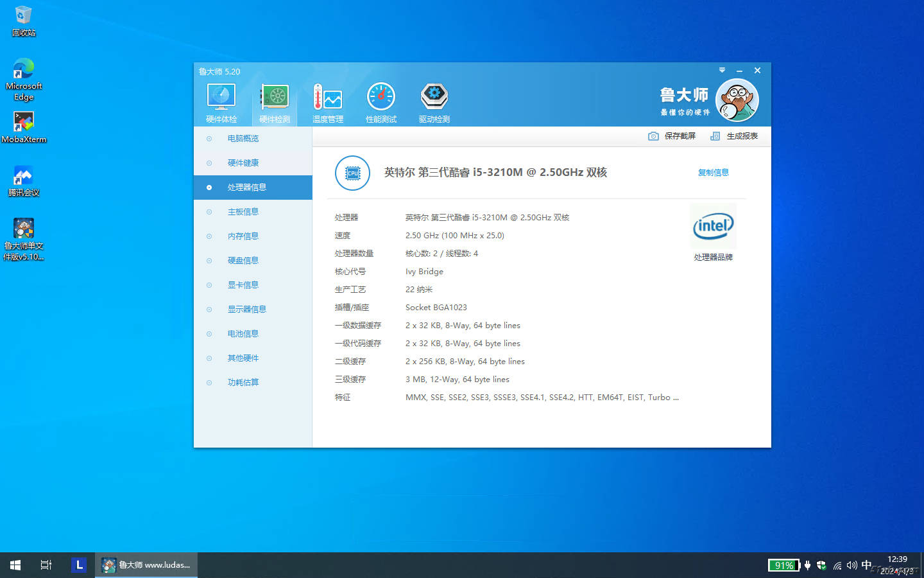Click the Socket BGA1023 value
924x578 pixels.
click(x=436, y=308)
